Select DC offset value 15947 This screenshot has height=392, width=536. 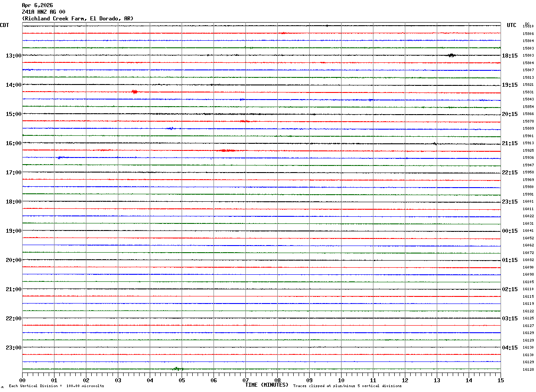(x=528, y=165)
